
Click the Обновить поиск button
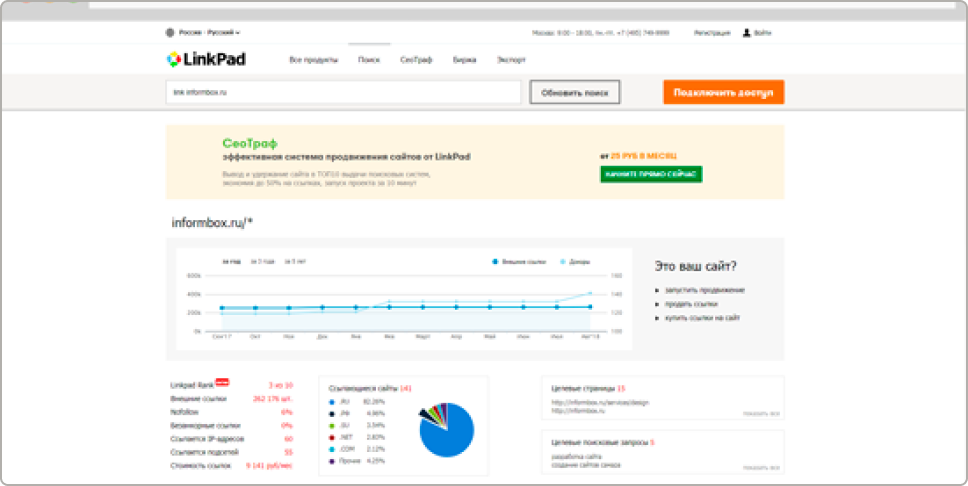click(x=575, y=92)
